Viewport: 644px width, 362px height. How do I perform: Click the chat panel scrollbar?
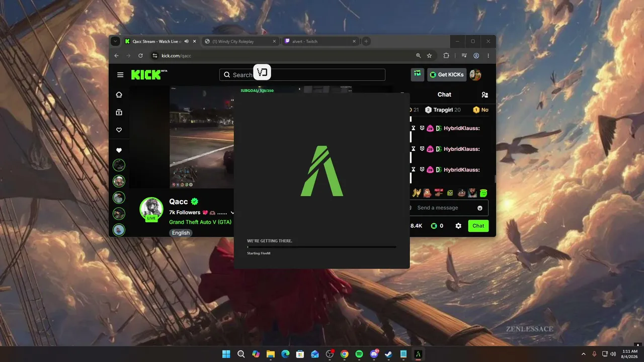point(495,179)
